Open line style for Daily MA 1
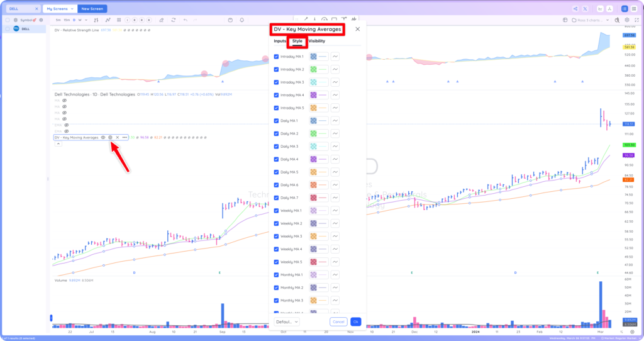The width and height of the screenshot is (644, 341). click(335, 121)
